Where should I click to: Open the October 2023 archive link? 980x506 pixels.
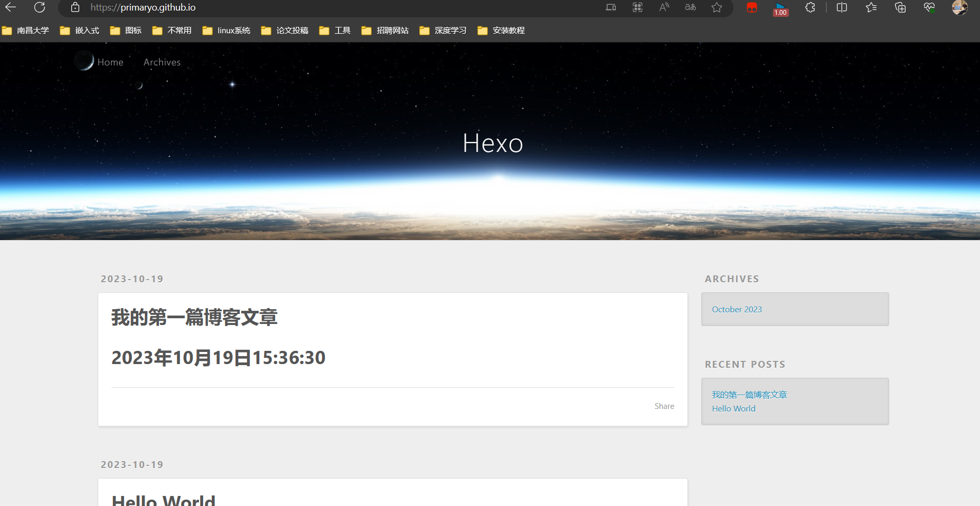pyautogui.click(x=737, y=309)
